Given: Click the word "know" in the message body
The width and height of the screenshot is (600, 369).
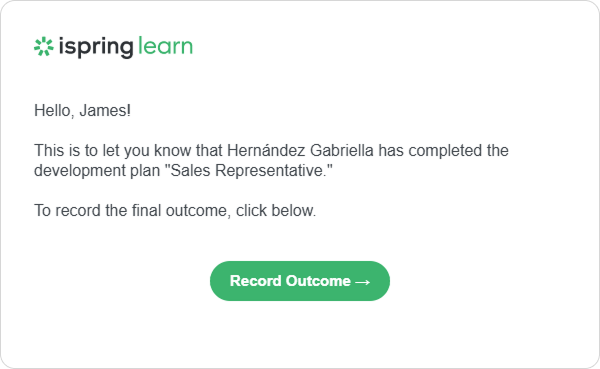Looking at the screenshot, I should coord(173,150).
